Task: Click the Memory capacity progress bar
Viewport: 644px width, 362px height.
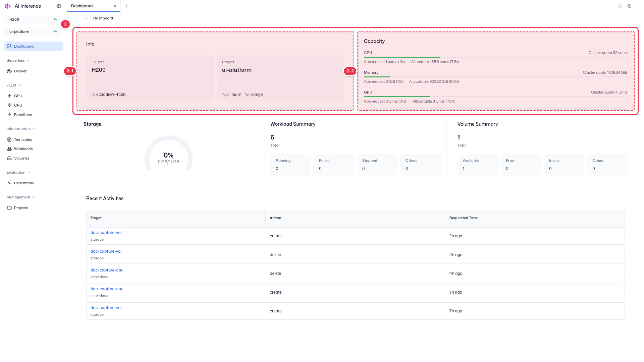Action: click(496, 77)
